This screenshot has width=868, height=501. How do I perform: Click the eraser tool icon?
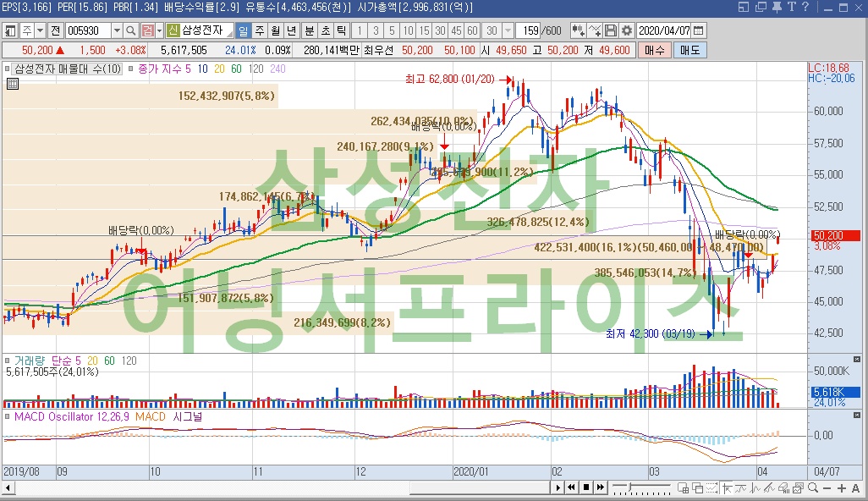[x=783, y=487]
